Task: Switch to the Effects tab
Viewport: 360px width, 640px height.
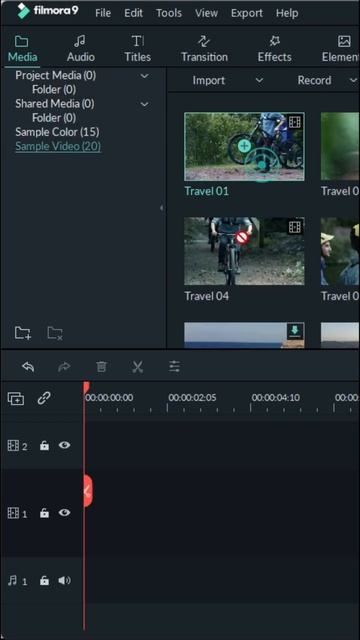Action: (x=274, y=49)
